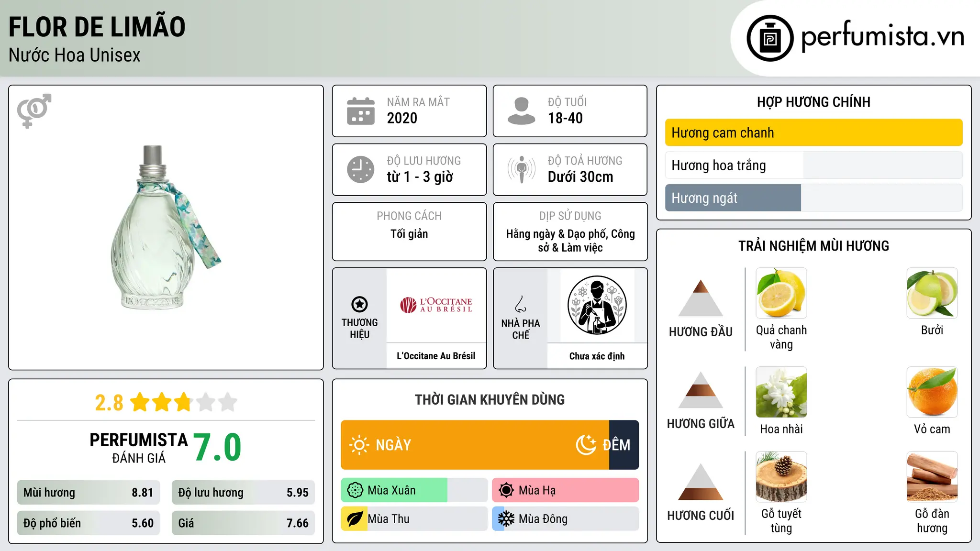This screenshot has width=980, height=551.
Task: Click the flower icon for Mùa Xuân
Action: pyautogui.click(x=355, y=490)
